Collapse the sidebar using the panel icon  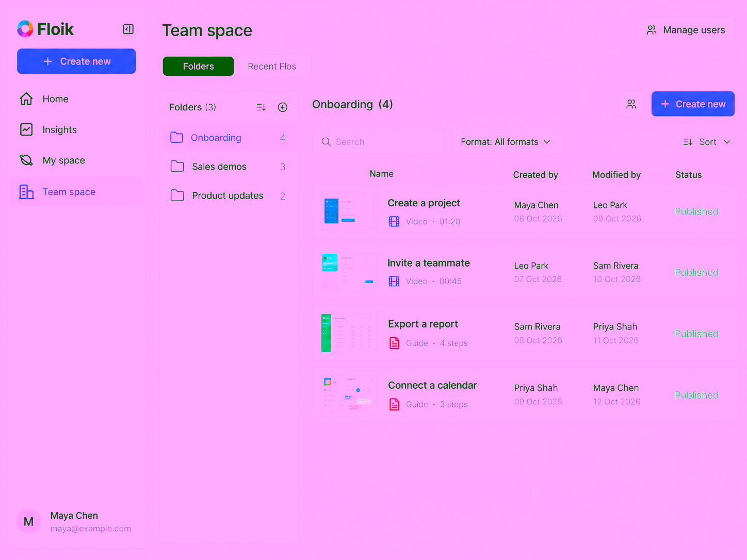click(128, 29)
